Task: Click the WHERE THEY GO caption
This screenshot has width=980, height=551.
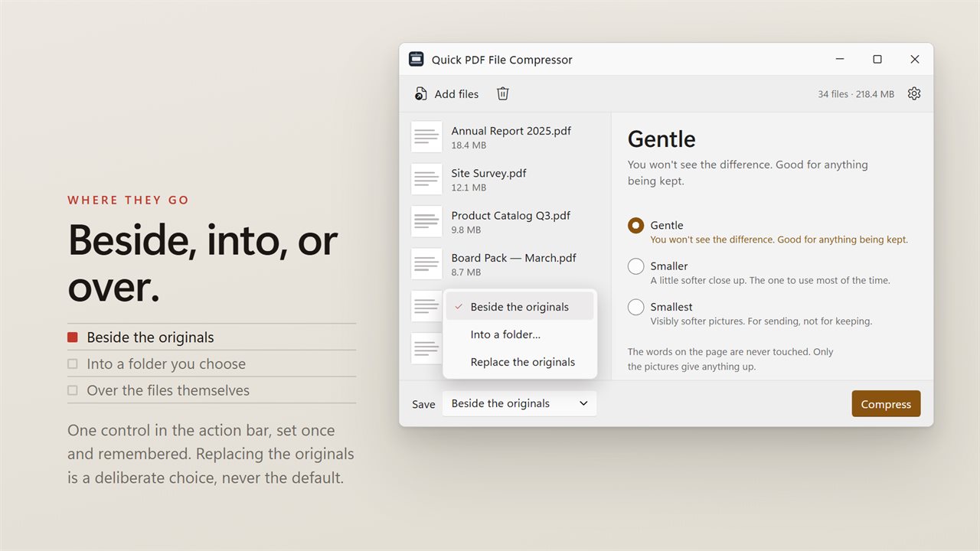Action: (129, 201)
